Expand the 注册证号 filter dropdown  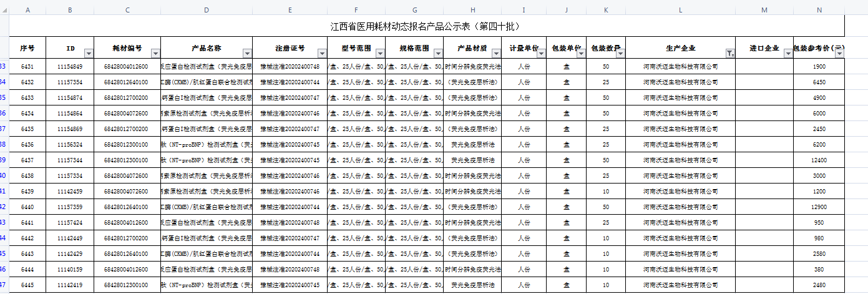tap(322, 54)
